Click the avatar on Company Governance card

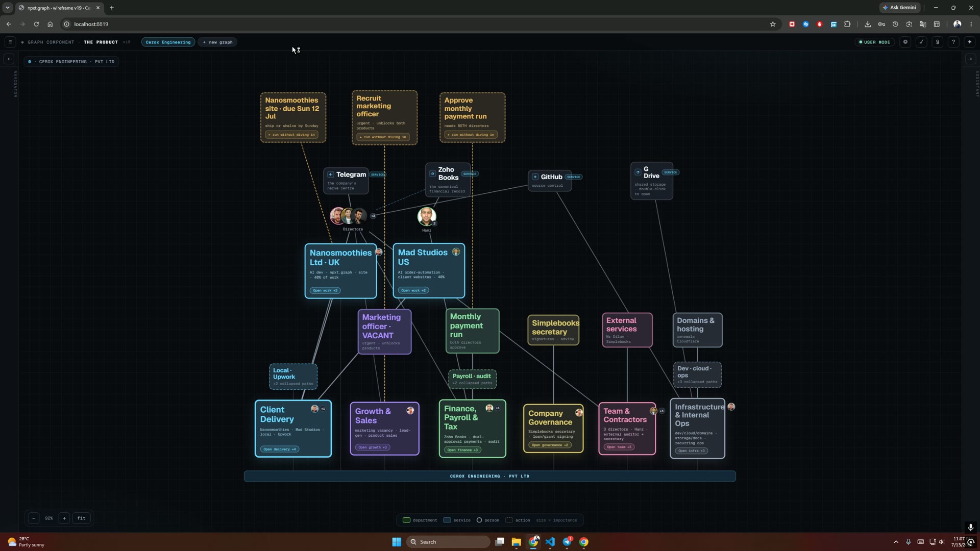579,412
